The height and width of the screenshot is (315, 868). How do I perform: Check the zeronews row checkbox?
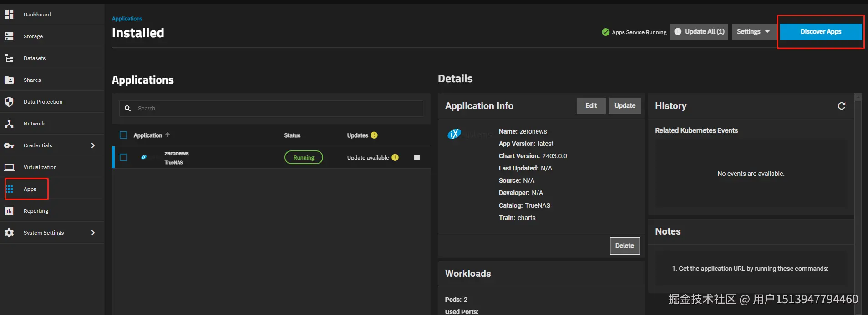123,157
